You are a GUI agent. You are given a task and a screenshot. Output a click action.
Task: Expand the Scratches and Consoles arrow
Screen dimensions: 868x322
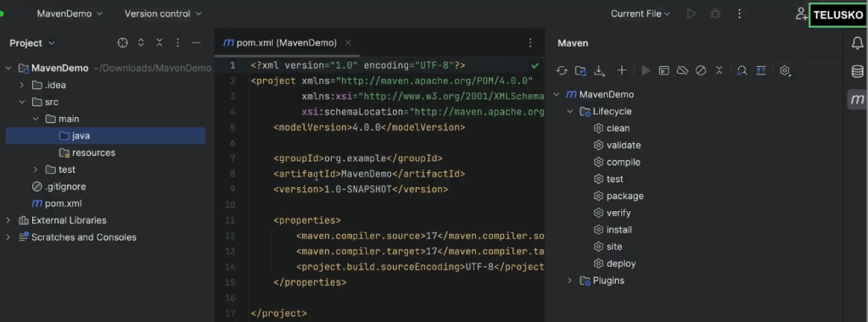[8, 237]
